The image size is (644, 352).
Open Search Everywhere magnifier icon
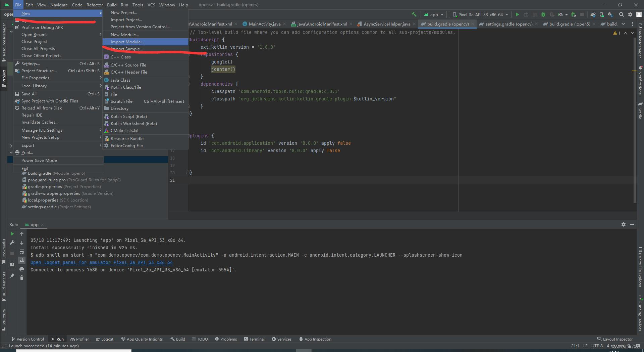[622, 14]
